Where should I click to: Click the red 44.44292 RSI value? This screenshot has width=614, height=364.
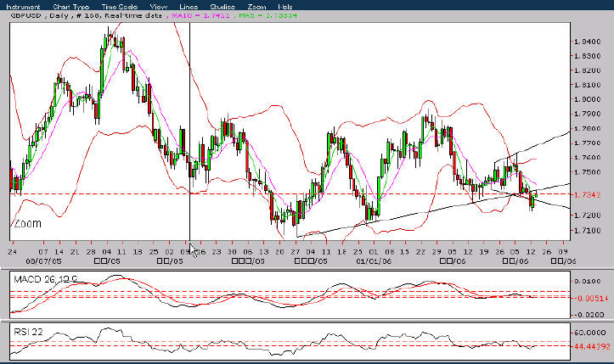pyautogui.click(x=592, y=346)
